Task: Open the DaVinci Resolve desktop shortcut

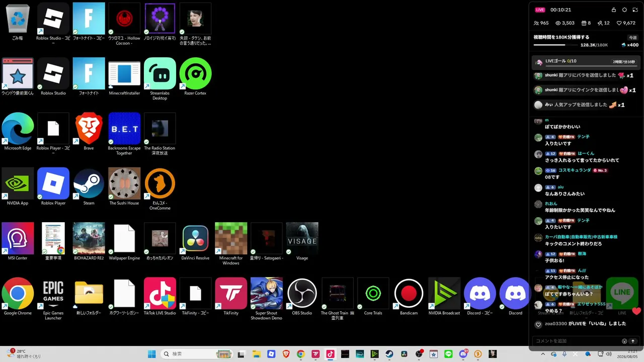Action: (x=195, y=242)
